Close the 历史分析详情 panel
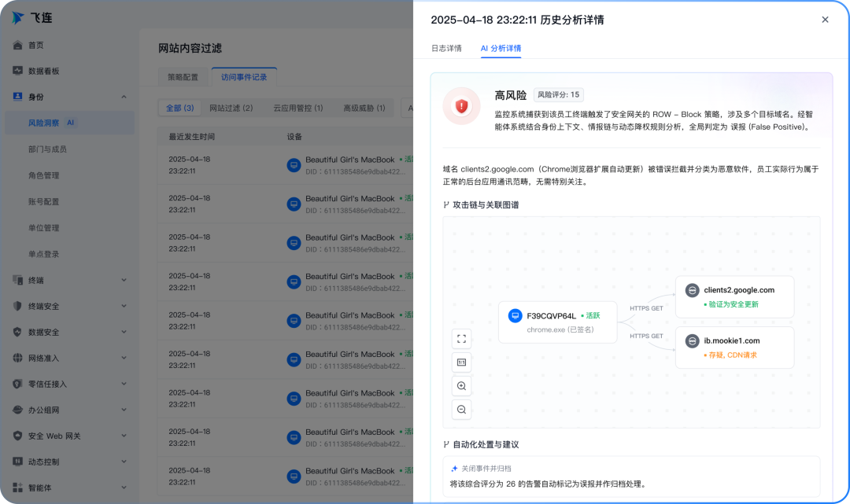The image size is (850, 504). 825,20
